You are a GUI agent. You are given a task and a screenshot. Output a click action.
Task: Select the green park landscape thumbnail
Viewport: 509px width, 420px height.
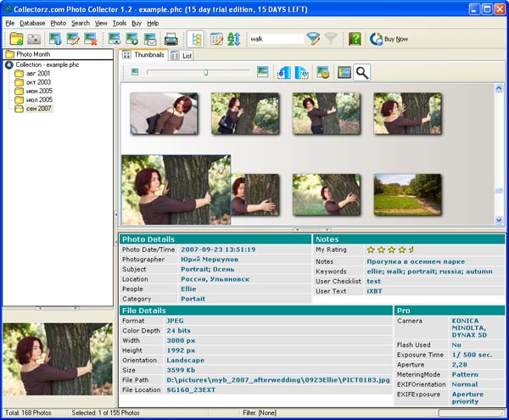(407, 194)
